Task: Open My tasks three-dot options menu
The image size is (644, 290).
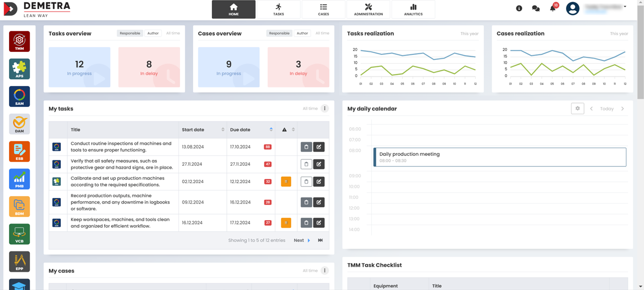Action: 325,109
